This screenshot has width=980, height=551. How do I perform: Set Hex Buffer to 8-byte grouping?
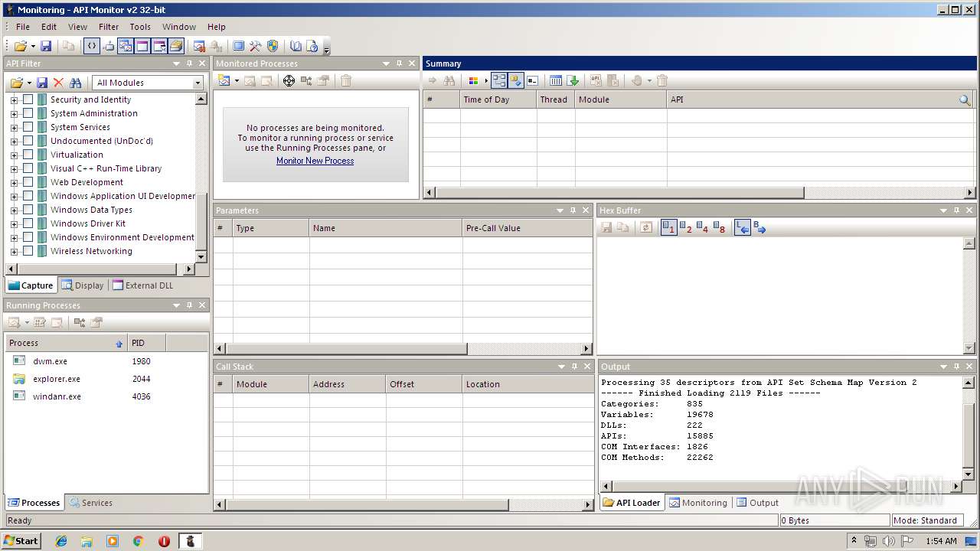pos(719,227)
